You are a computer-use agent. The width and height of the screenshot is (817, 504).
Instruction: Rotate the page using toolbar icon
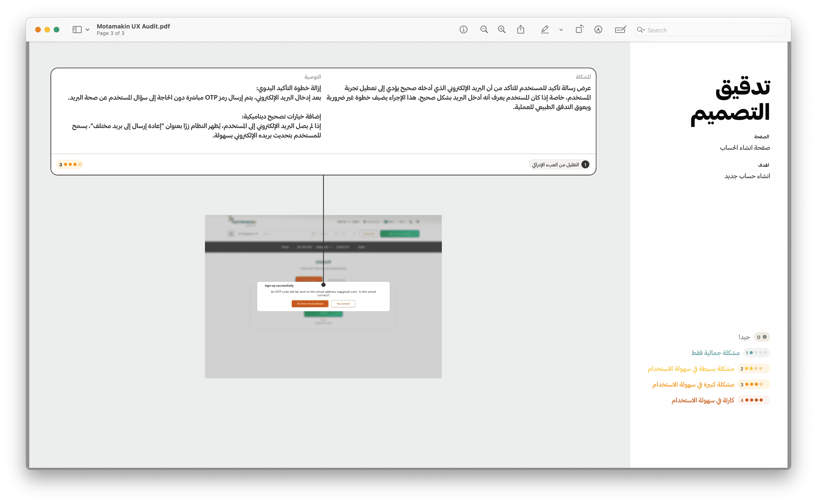click(x=579, y=30)
